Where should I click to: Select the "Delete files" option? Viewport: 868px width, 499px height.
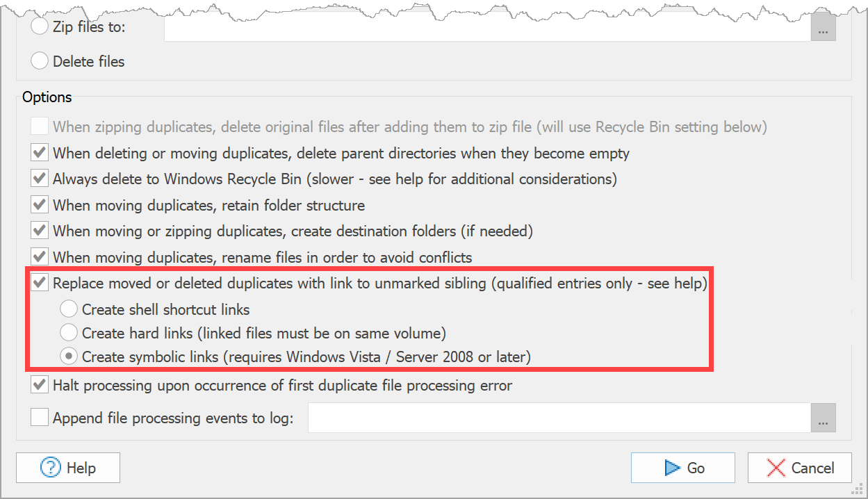[x=40, y=60]
